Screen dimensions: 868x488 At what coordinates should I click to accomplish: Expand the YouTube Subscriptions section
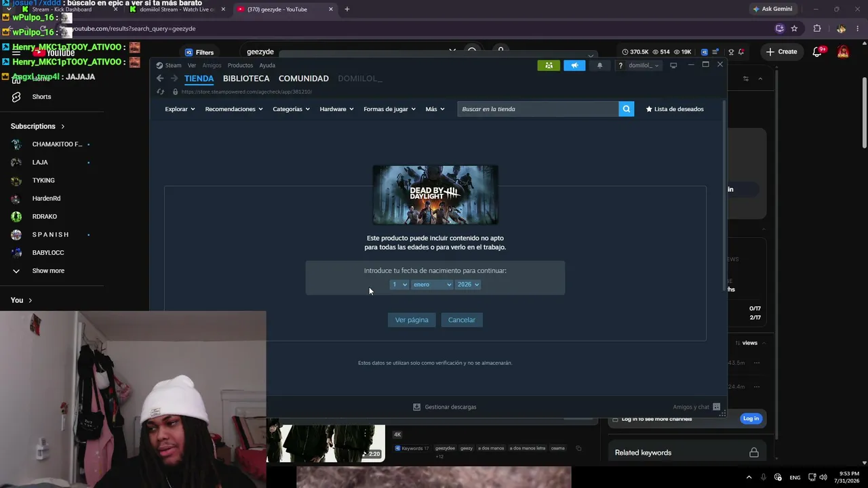click(38, 127)
